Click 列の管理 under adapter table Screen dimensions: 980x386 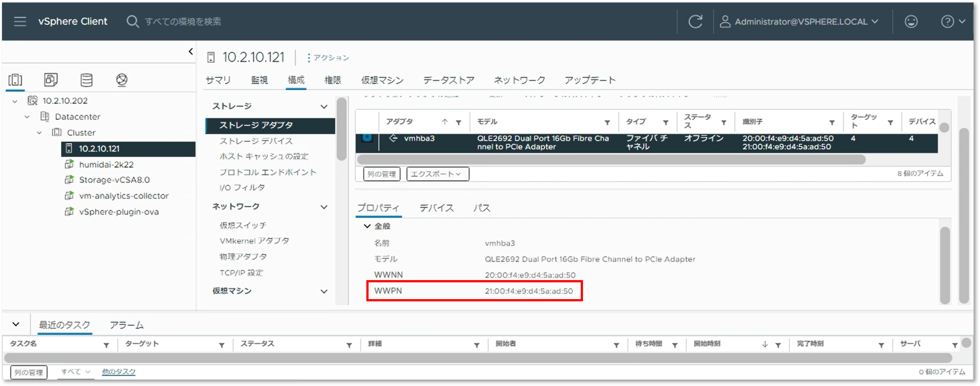coord(382,174)
